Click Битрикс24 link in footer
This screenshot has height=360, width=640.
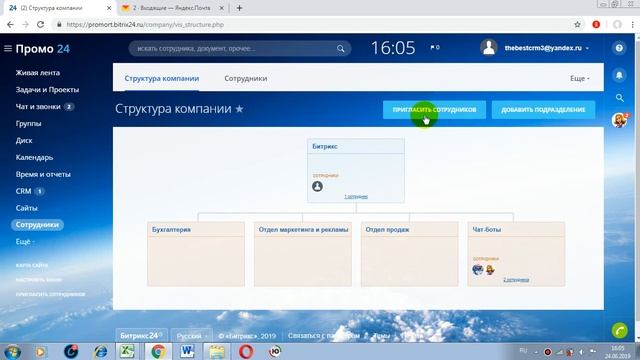pos(141,336)
